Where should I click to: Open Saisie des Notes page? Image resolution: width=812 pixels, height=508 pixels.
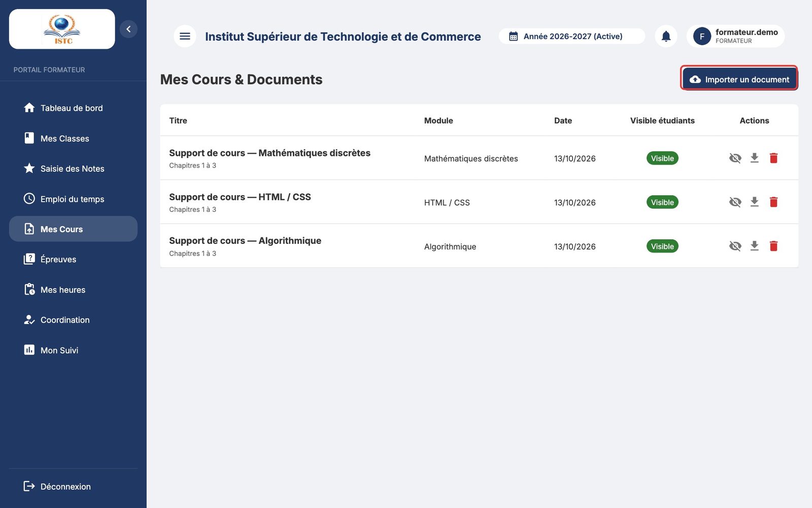pyautogui.click(x=73, y=168)
